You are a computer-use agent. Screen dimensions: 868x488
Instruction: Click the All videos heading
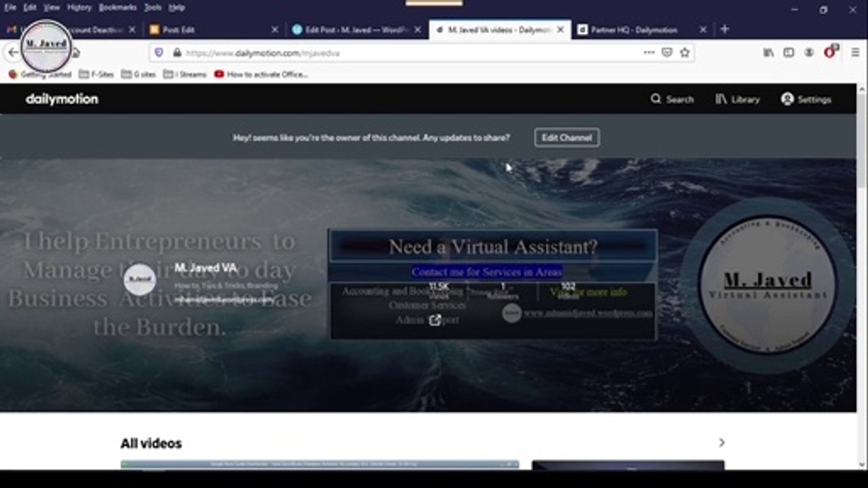151,443
